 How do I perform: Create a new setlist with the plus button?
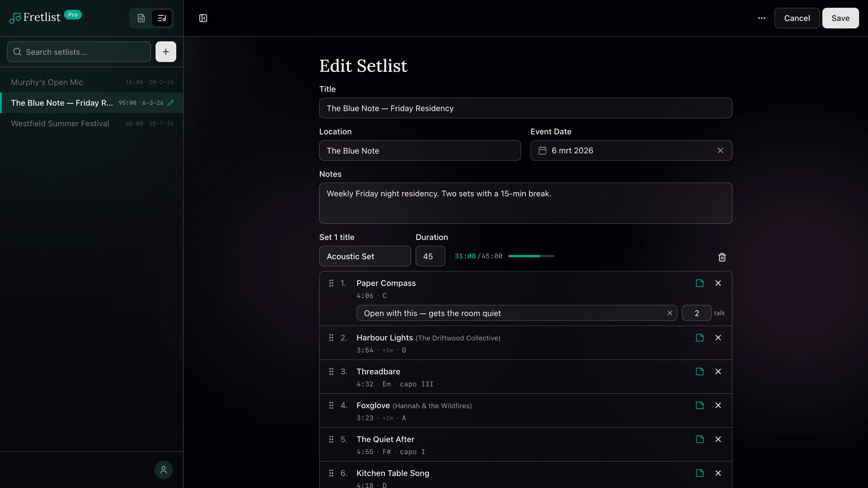click(x=166, y=52)
